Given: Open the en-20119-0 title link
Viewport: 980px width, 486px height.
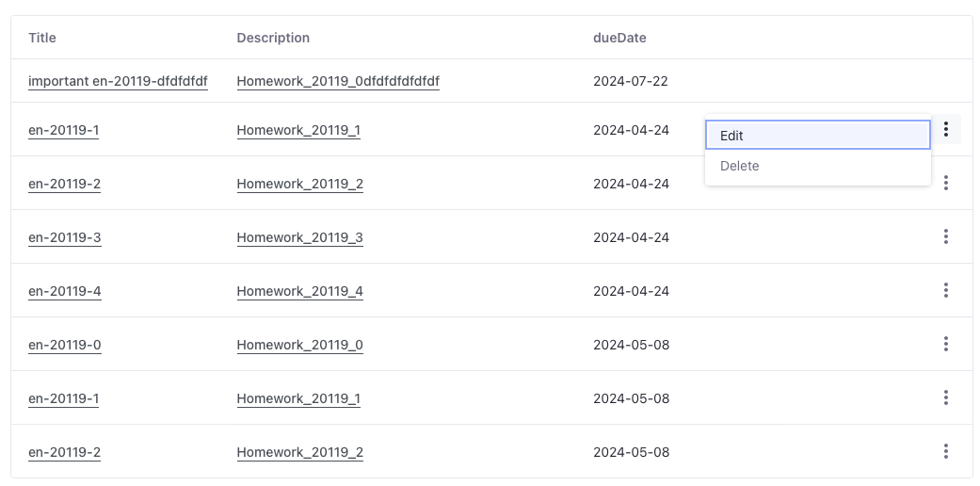Looking at the screenshot, I should 65,345.
